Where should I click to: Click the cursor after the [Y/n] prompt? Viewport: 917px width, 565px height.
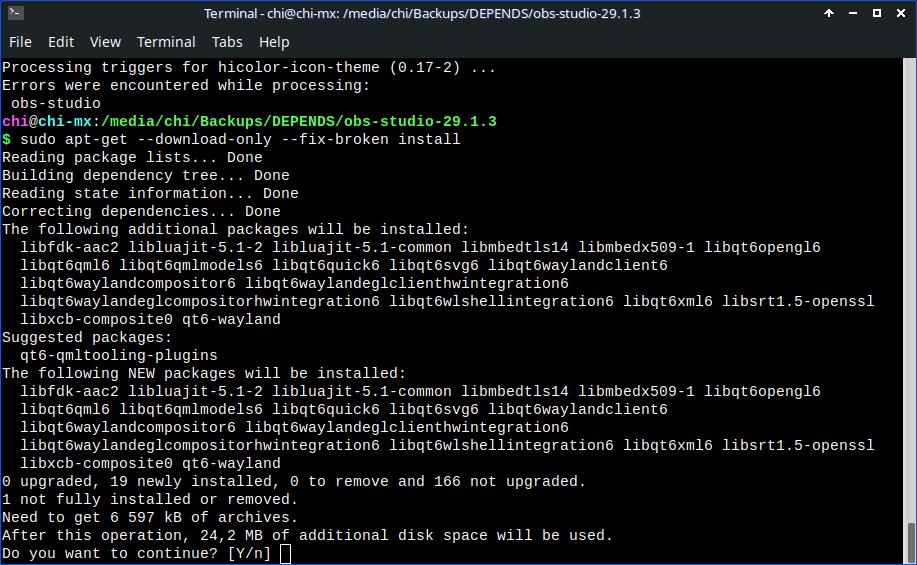click(x=285, y=553)
